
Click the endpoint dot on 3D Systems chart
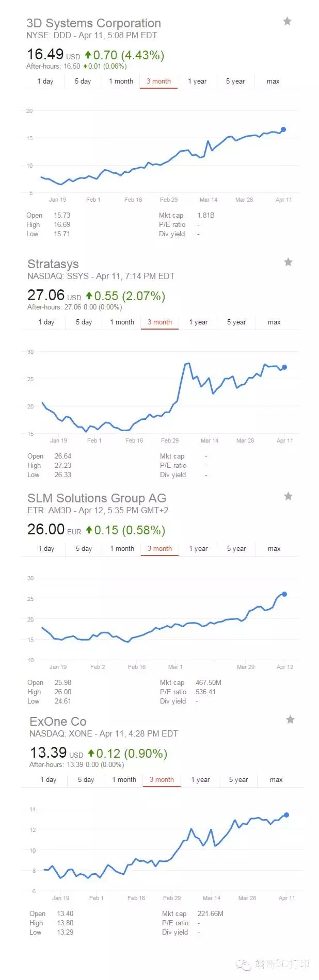click(x=283, y=129)
